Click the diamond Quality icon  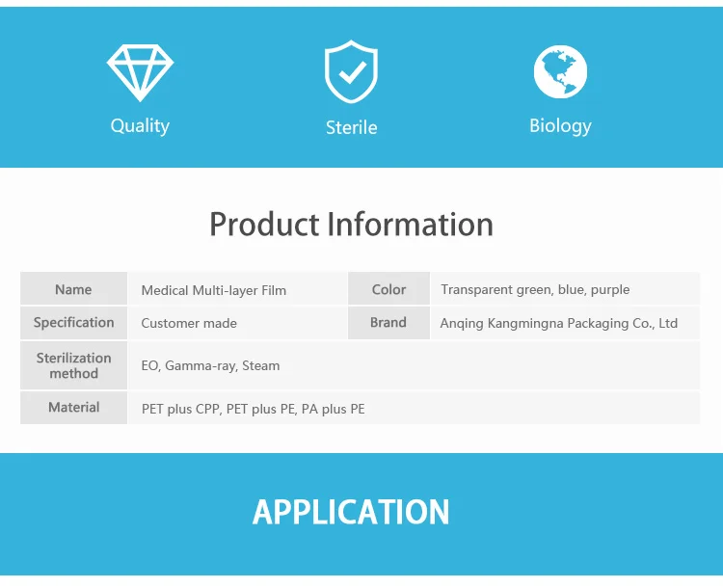coord(140,72)
